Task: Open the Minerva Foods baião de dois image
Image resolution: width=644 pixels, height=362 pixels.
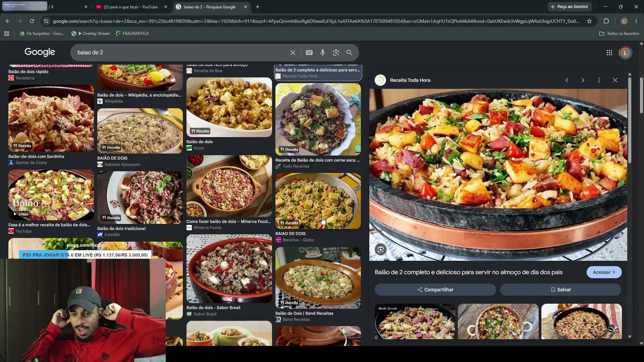Action: [x=229, y=186]
